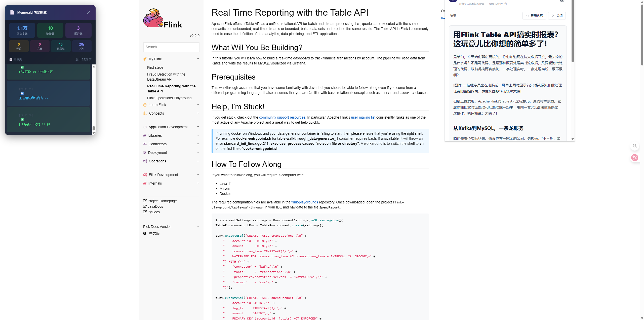Expand the Learn Flink section arrow

click(x=198, y=105)
